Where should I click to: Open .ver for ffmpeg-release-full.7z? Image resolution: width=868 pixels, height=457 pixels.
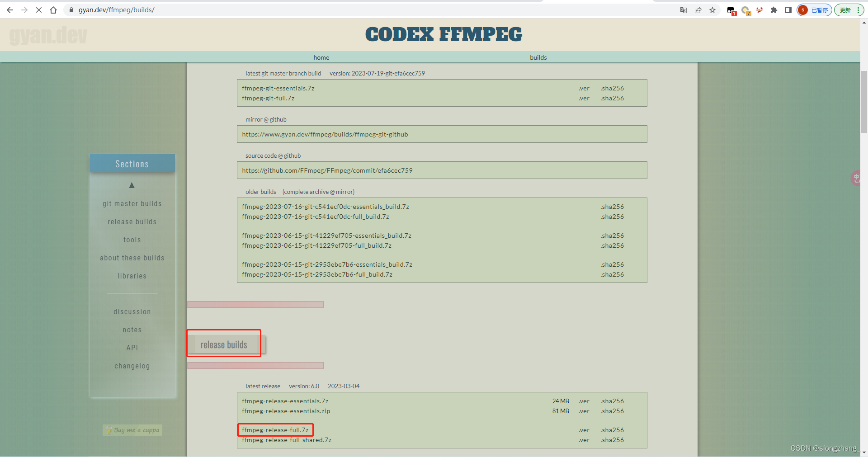(x=584, y=430)
